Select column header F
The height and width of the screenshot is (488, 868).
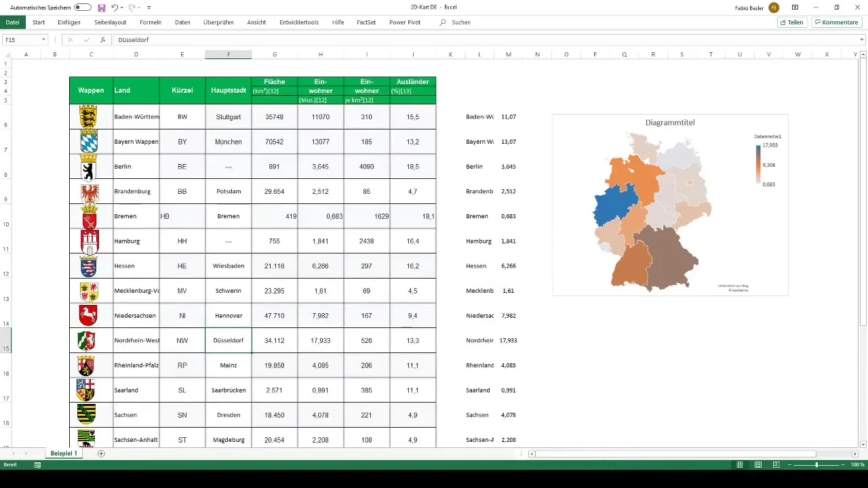pyautogui.click(x=229, y=55)
